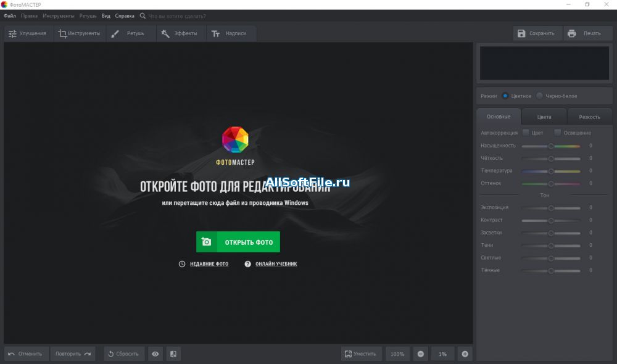Open the Улучшения toolbar section
617x364 pixels.
click(x=28, y=33)
